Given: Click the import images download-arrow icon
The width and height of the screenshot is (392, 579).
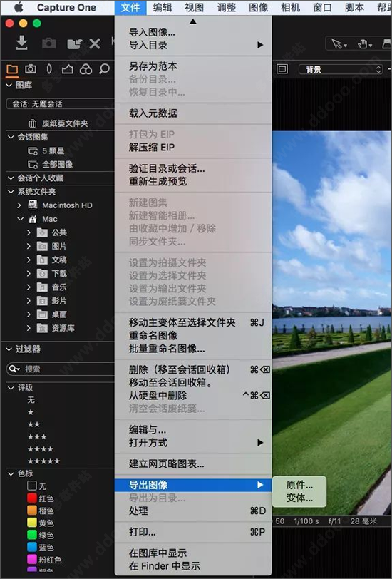Looking at the screenshot, I should tap(22, 43).
